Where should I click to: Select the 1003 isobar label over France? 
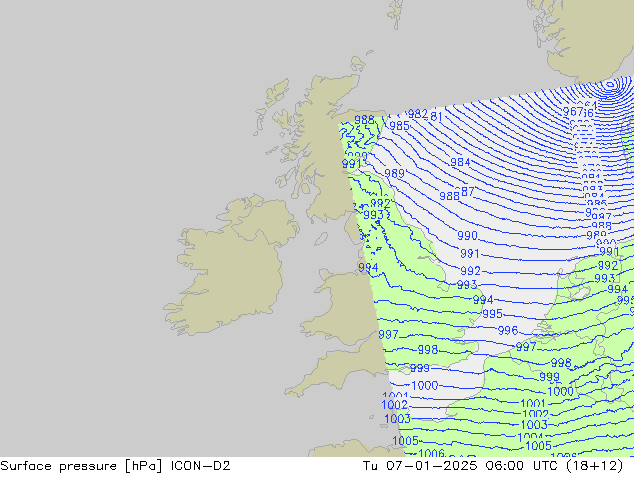534,425
